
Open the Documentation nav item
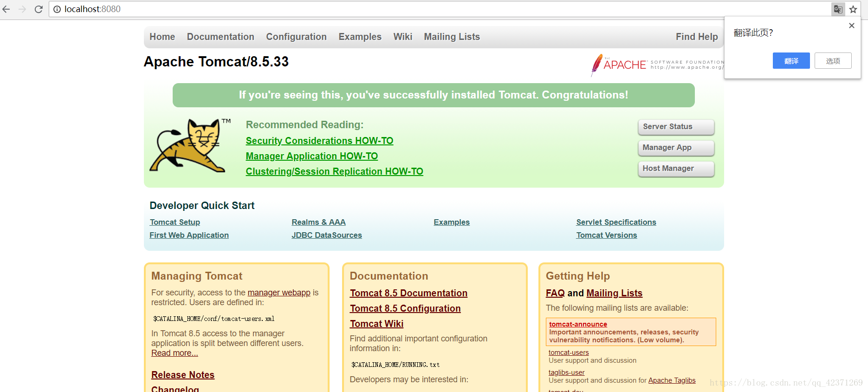[x=220, y=37]
